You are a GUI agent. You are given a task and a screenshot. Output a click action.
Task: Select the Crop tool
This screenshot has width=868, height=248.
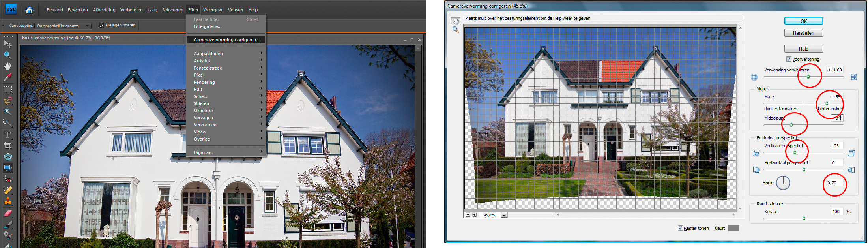(x=7, y=146)
